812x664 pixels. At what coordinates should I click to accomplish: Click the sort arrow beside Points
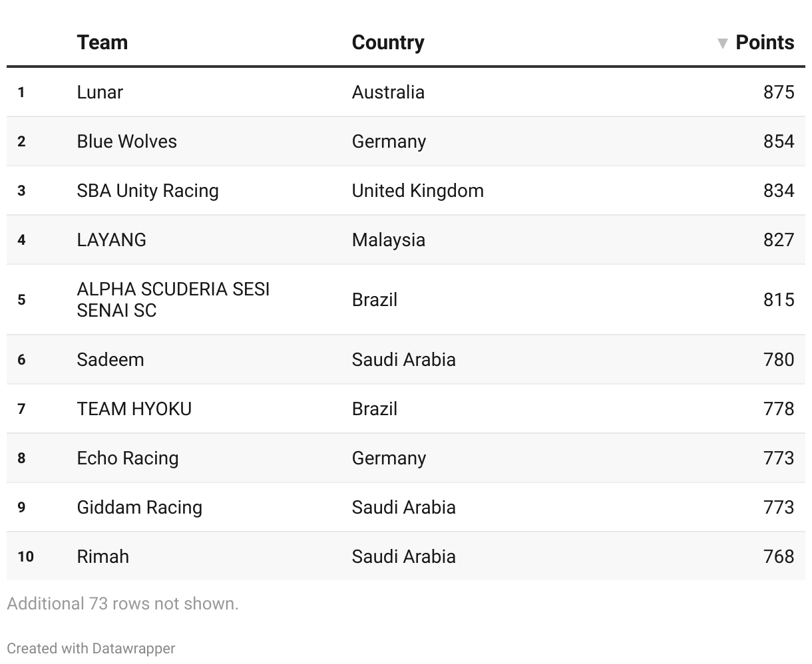click(x=723, y=44)
